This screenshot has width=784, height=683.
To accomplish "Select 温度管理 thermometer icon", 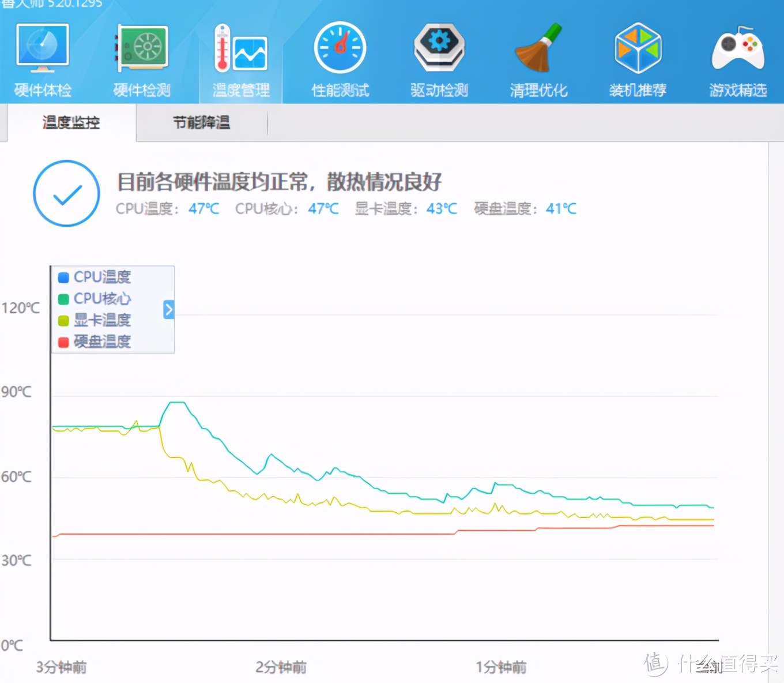I will tap(240, 48).
